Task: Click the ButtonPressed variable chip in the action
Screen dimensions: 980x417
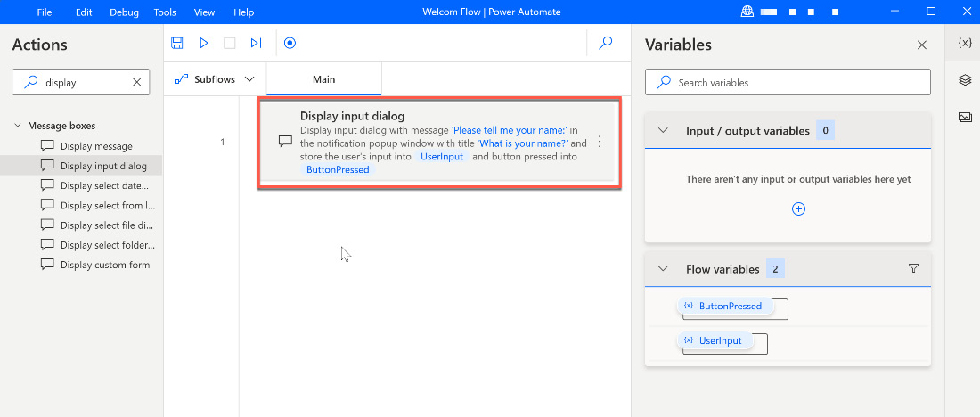Action: (x=338, y=169)
